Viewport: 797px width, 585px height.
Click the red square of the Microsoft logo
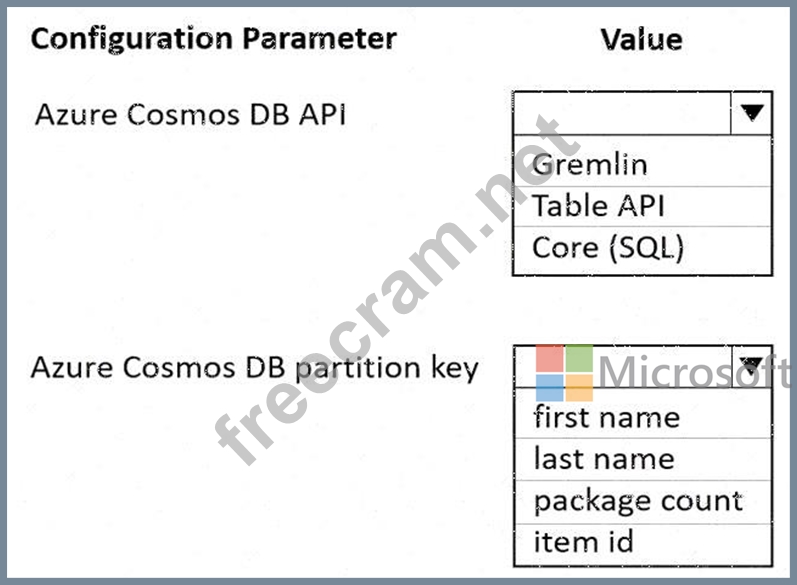click(549, 358)
